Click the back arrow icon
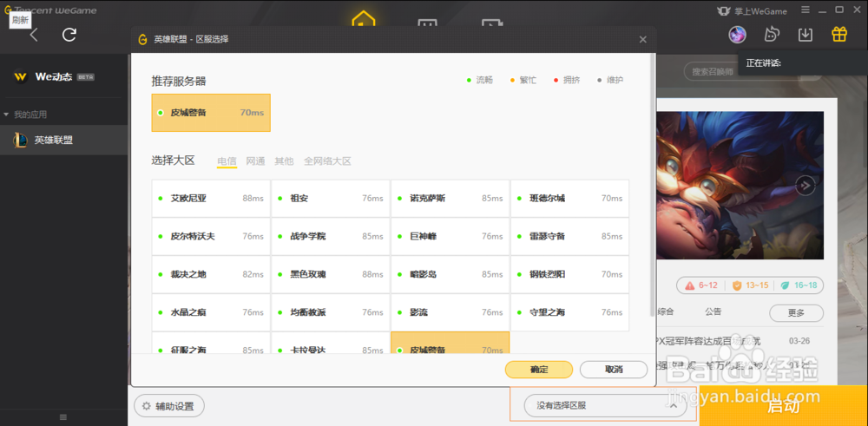Screen dimensions: 868x426 click(34, 35)
